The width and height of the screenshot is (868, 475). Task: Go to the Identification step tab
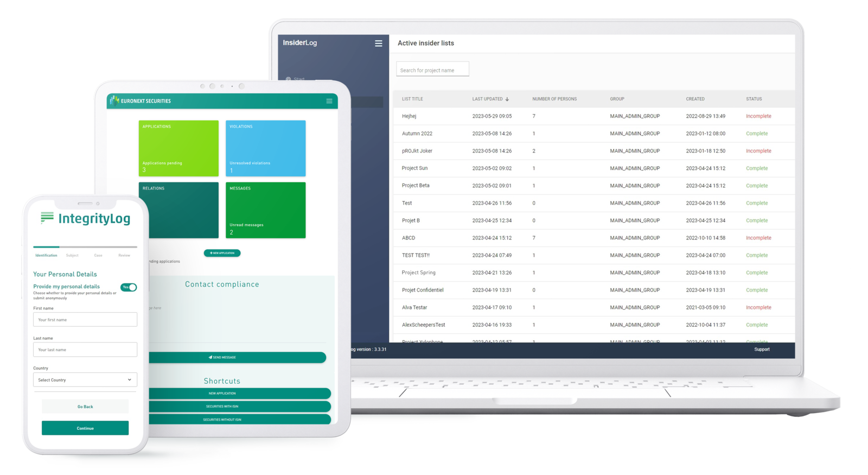(x=46, y=255)
